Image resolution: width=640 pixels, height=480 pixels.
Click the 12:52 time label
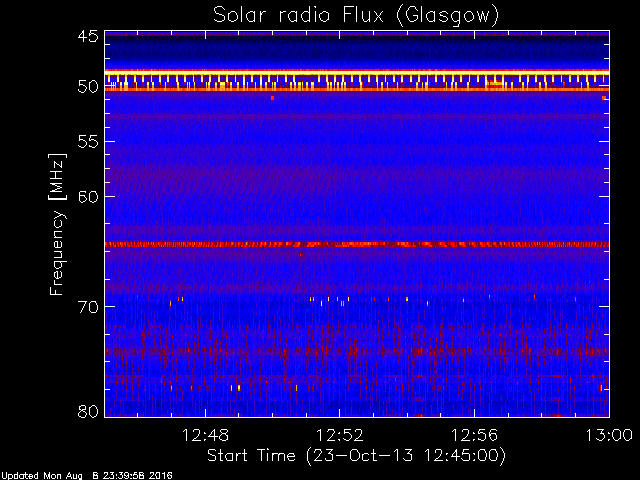coord(340,435)
